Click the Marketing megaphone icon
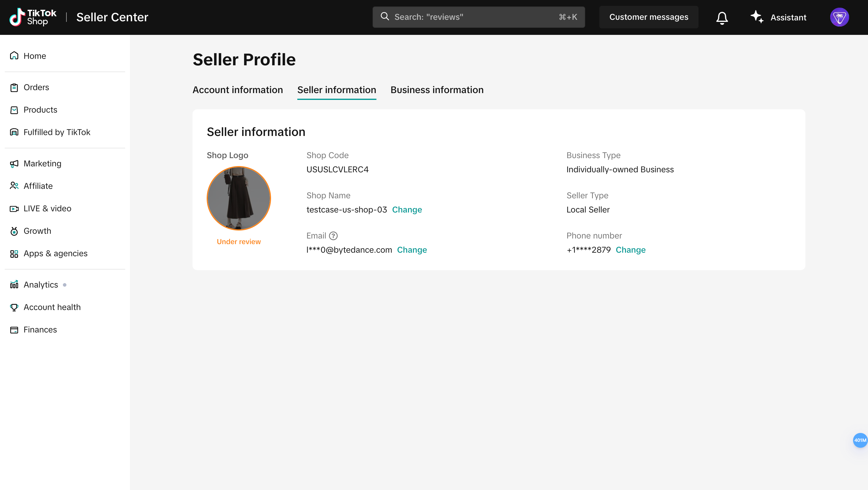 point(14,163)
